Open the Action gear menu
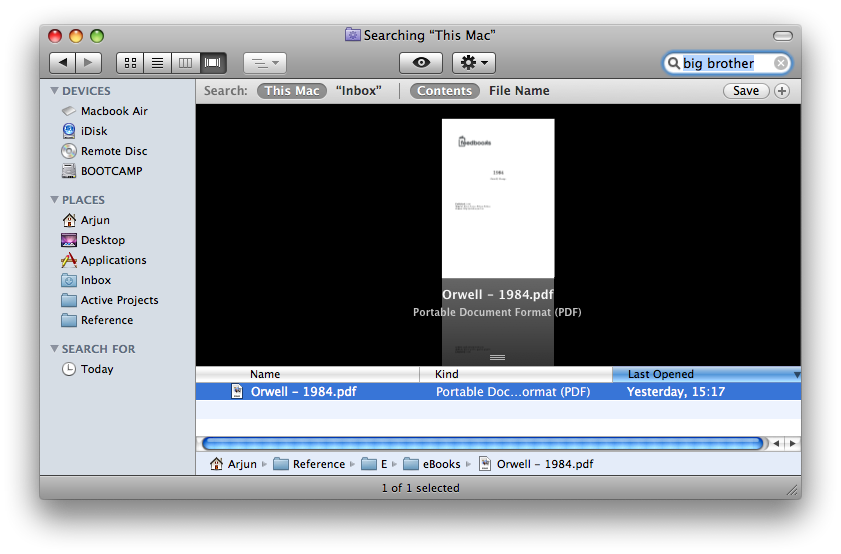The image size is (841, 554). click(x=474, y=63)
